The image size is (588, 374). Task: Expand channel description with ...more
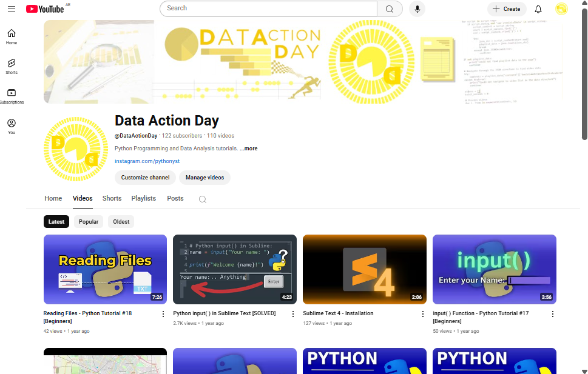[x=249, y=149]
